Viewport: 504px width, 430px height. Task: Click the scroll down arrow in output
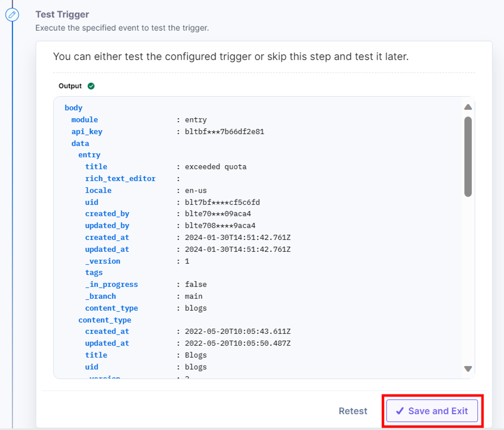(468, 369)
